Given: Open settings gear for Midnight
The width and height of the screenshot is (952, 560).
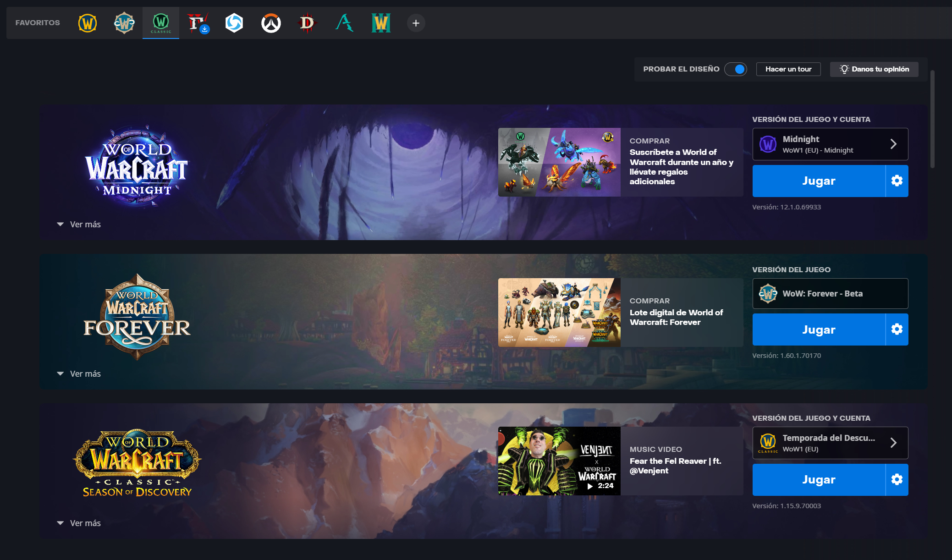Looking at the screenshot, I should tap(897, 181).
